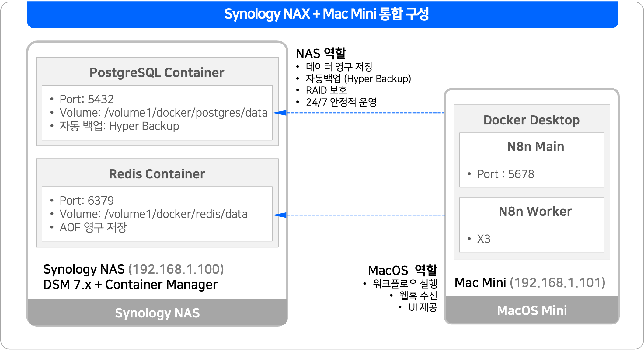Expand the MacOS 역할 list section

403,270
